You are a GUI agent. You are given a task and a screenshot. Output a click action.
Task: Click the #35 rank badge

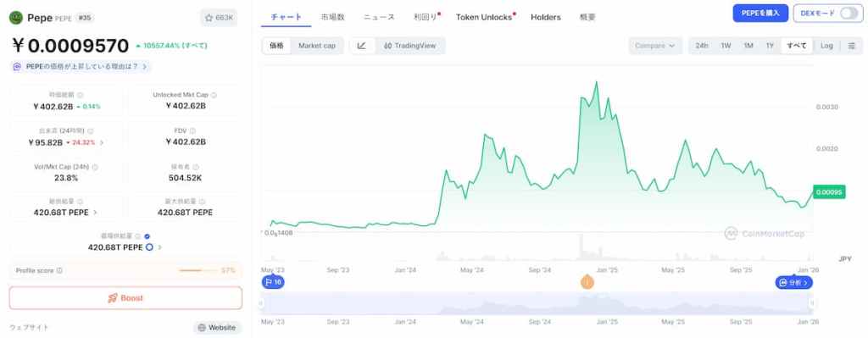[x=85, y=18]
